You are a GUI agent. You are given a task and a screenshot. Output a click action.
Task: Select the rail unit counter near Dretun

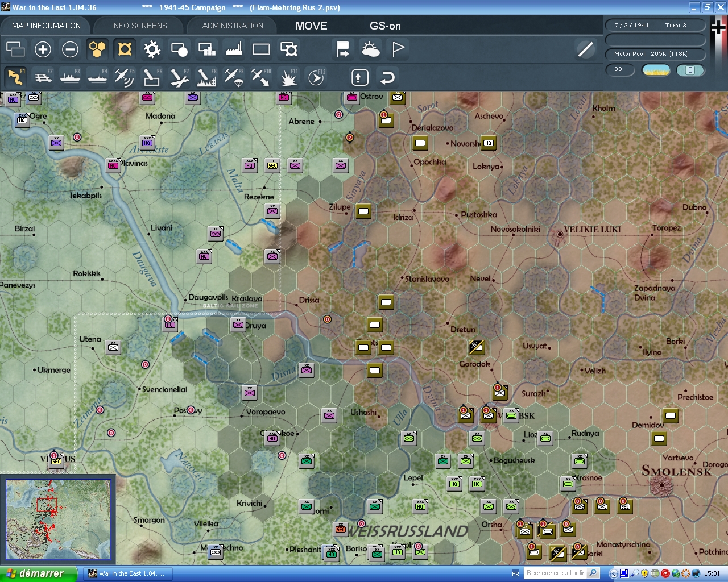coord(477,347)
